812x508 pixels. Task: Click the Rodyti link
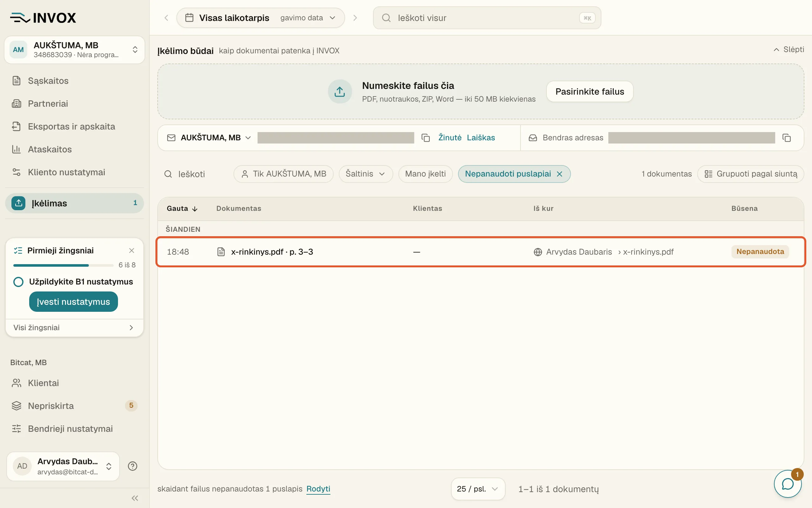click(x=318, y=489)
